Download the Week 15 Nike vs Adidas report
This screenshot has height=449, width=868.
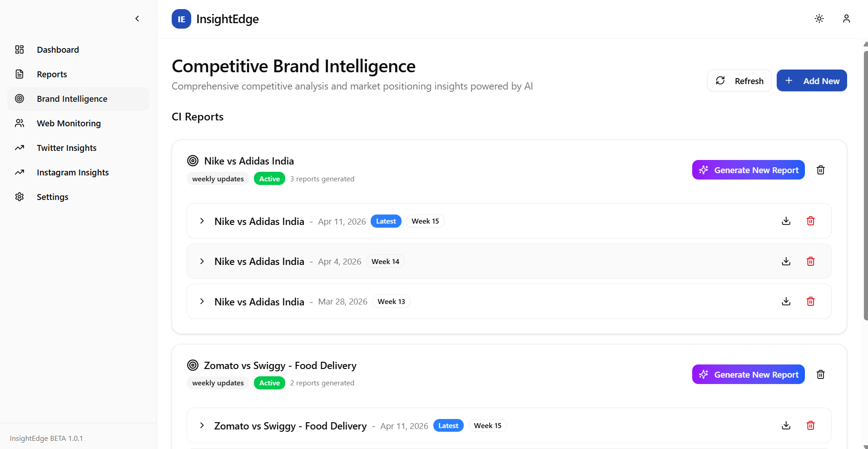(786, 221)
